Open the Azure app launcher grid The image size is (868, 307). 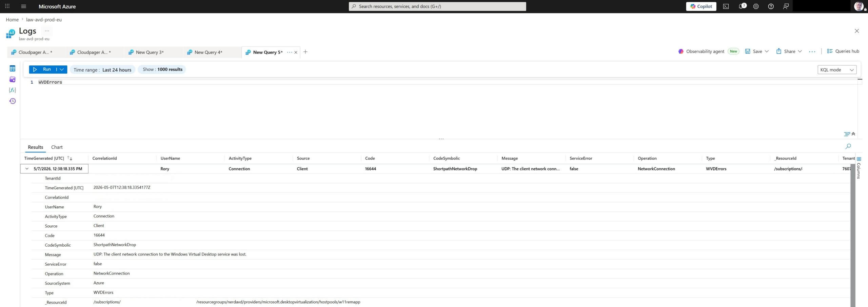tap(7, 6)
